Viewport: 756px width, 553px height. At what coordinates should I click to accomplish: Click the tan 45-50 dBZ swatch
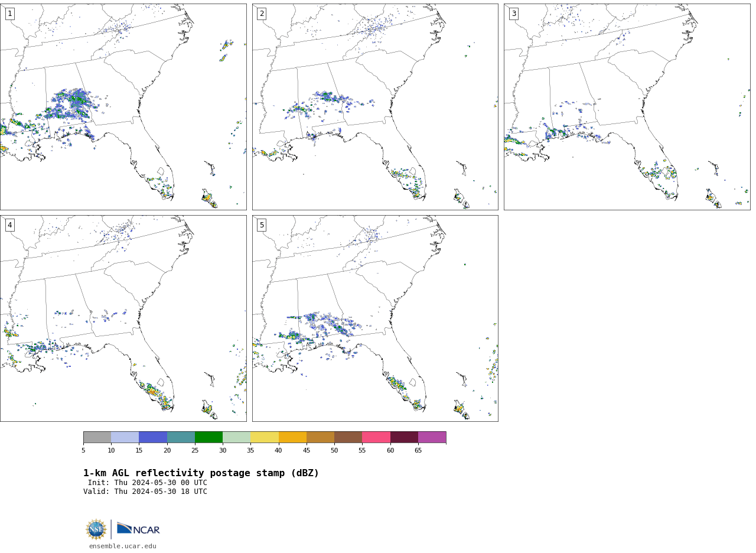click(x=320, y=437)
